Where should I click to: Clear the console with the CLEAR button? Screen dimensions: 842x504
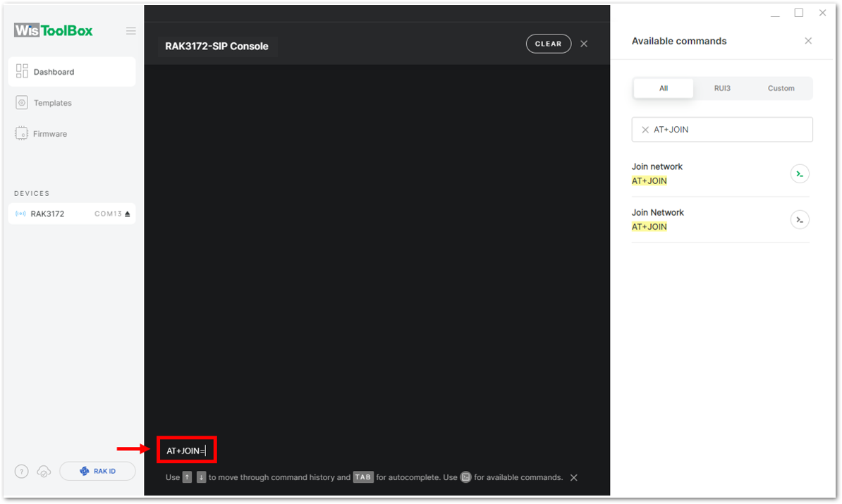(x=548, y=44)
